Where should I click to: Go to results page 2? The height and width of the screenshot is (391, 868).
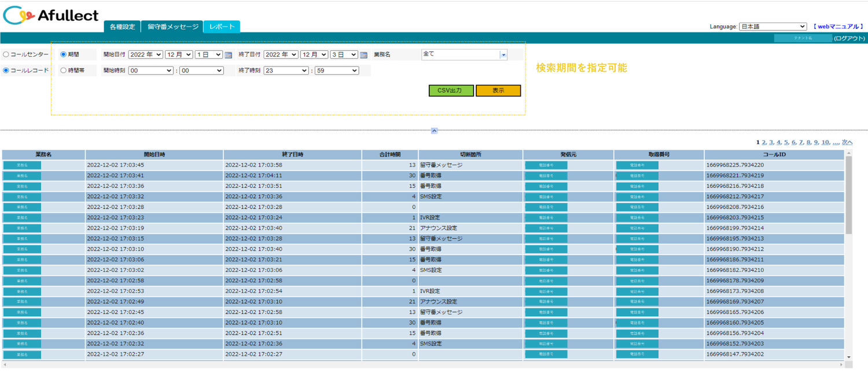click(764, 142)
